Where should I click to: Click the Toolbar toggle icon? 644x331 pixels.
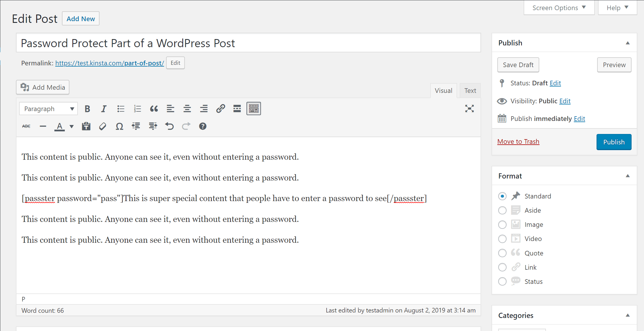[x=254, y=109]
